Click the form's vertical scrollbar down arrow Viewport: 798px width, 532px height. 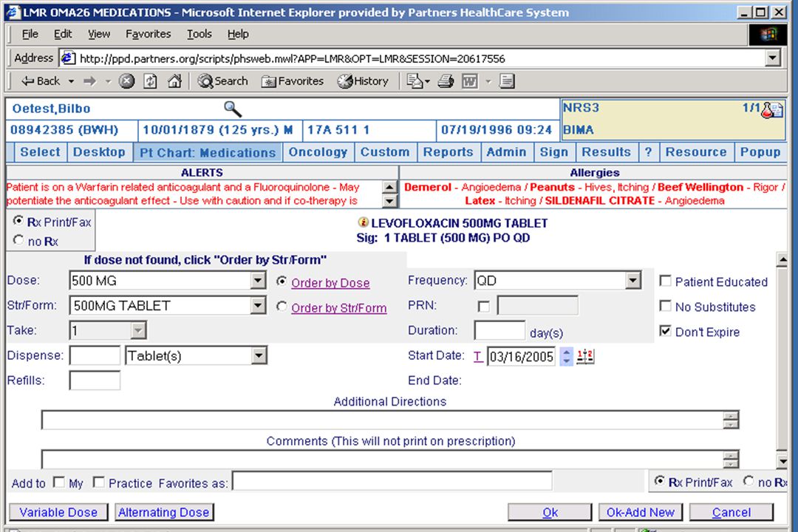click(x=782, y=461)
